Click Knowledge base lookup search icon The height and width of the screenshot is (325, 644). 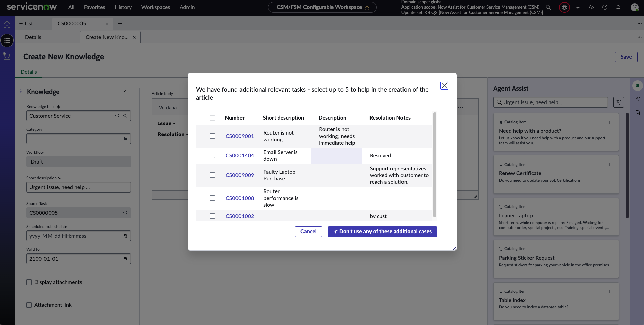pos(125,116)
